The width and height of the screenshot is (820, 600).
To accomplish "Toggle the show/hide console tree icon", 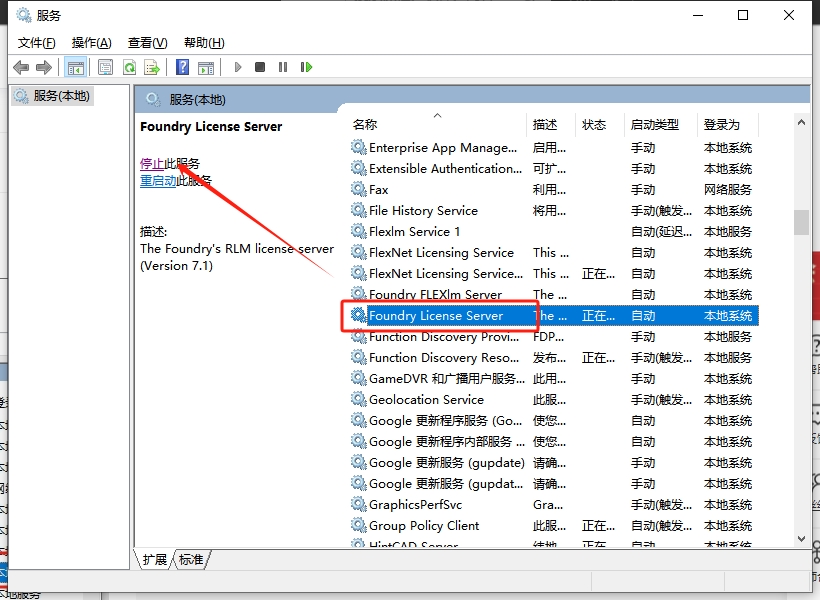I will pyautogui.click(x=75, y=67).
